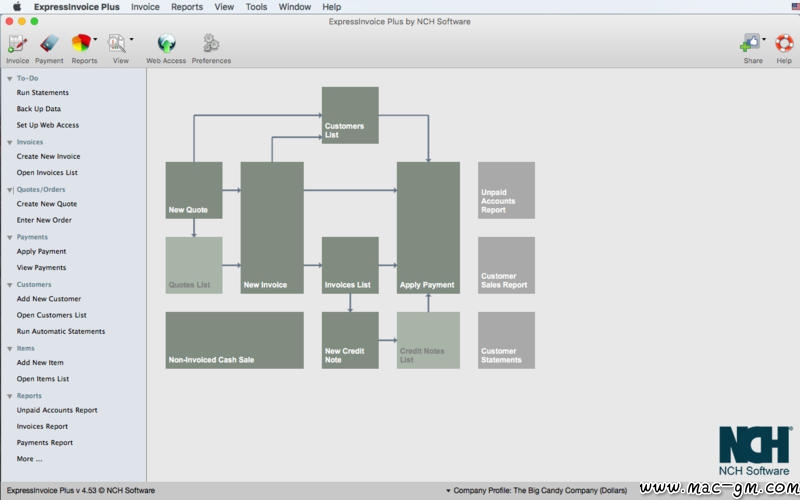The height and width of the screenshot is (500, 800).
Task: Click the US flag input menu icon
Action: pos(795,7)
